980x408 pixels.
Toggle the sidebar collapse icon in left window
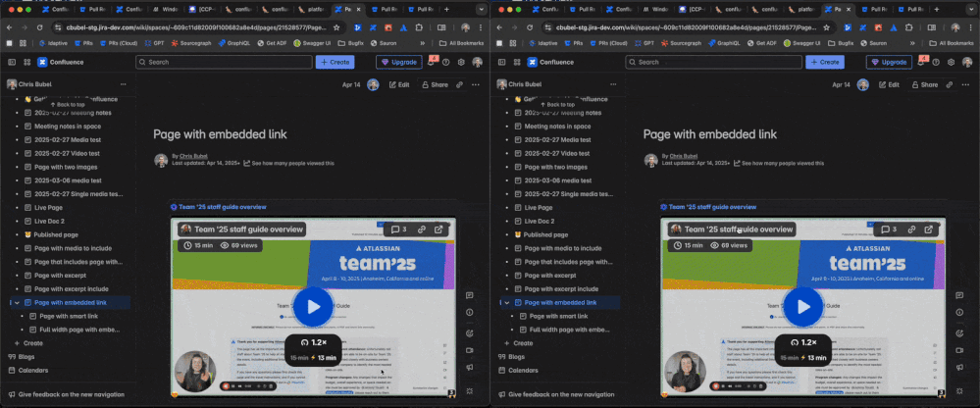click(x=11, y=62)
